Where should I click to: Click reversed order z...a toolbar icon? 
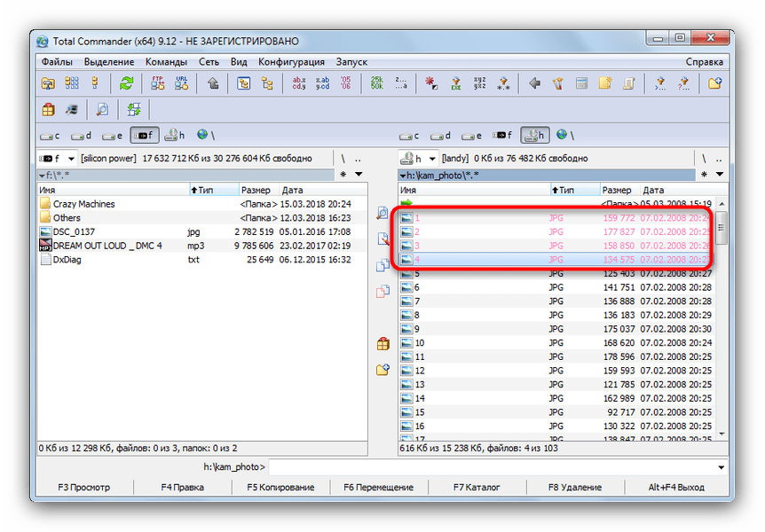click(400, 83)
